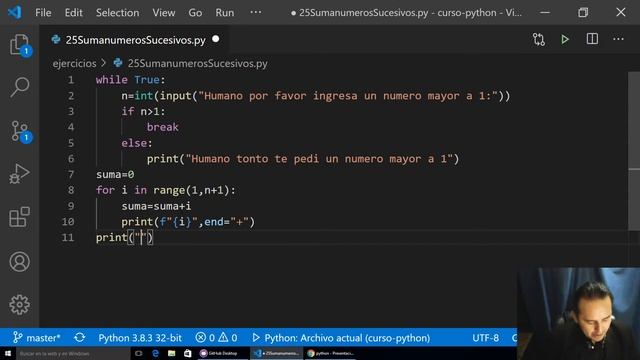Viewport: 640px width, 360px height.
Task: Select the 25SumanumerosSucesivos.py editor tab
Action: (x=135, y=40)
